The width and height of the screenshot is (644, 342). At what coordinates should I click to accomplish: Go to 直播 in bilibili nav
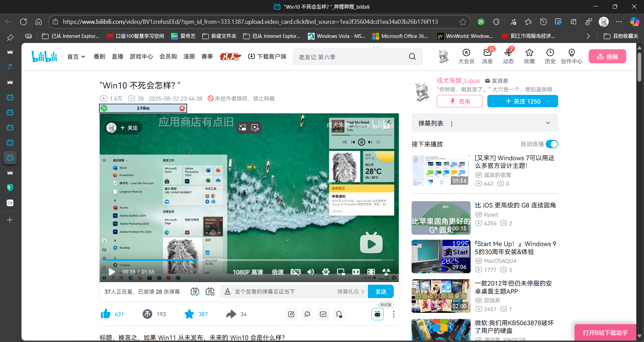pyautogui.click(x=117, y=57)
